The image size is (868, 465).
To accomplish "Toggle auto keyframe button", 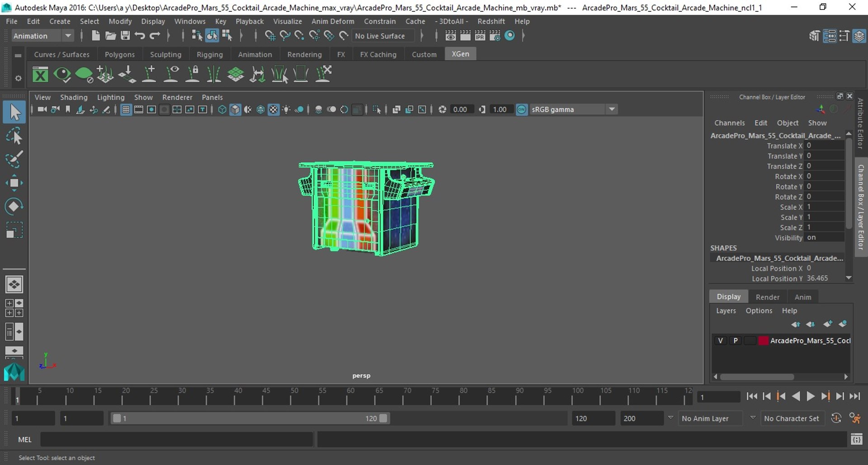I will 836,418.
